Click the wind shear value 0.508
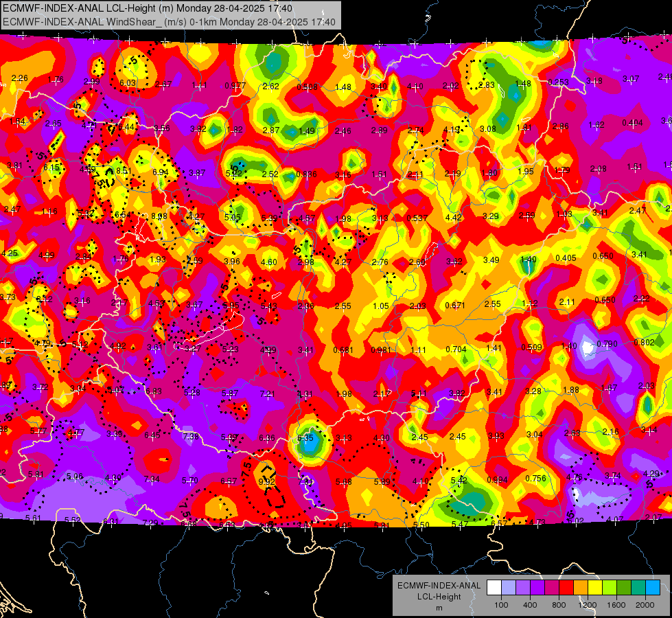 coord(308,87)
